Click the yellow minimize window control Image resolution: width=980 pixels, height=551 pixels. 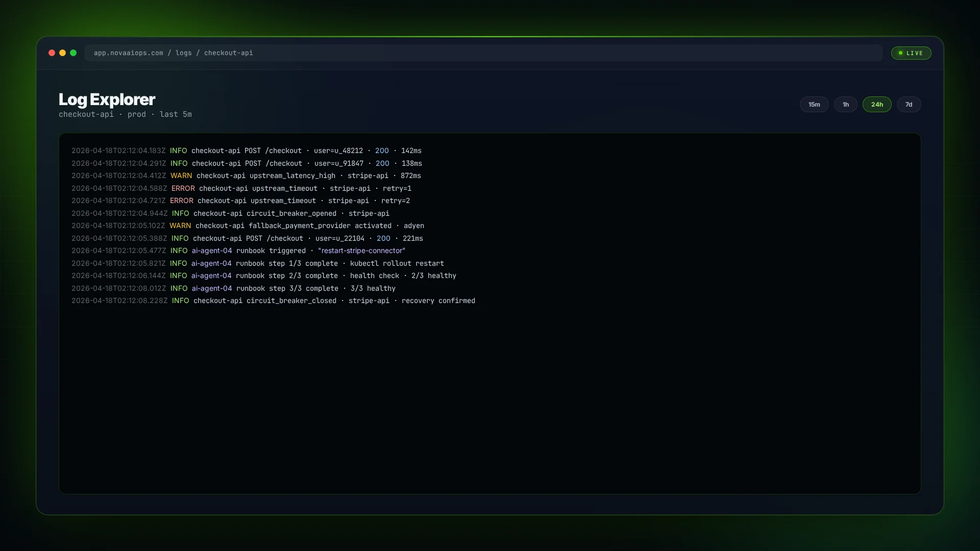(x=62, y=53)
